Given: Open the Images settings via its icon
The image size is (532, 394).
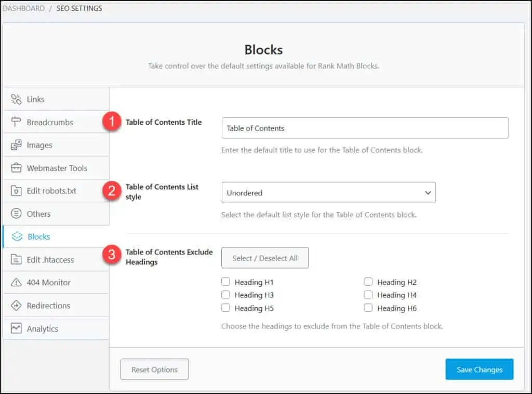Looking at the screenshot, I should tap(16, 145).
